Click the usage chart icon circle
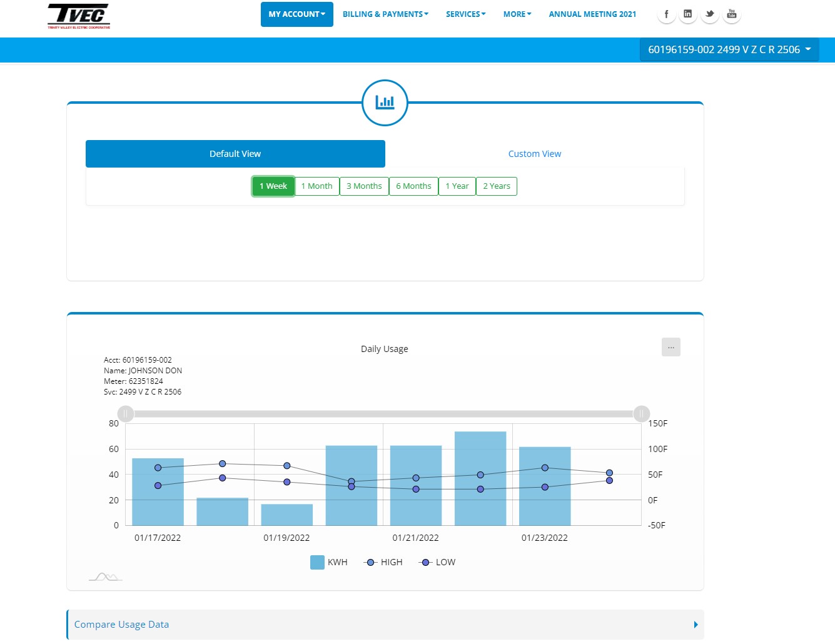 [x=385, y=103]
